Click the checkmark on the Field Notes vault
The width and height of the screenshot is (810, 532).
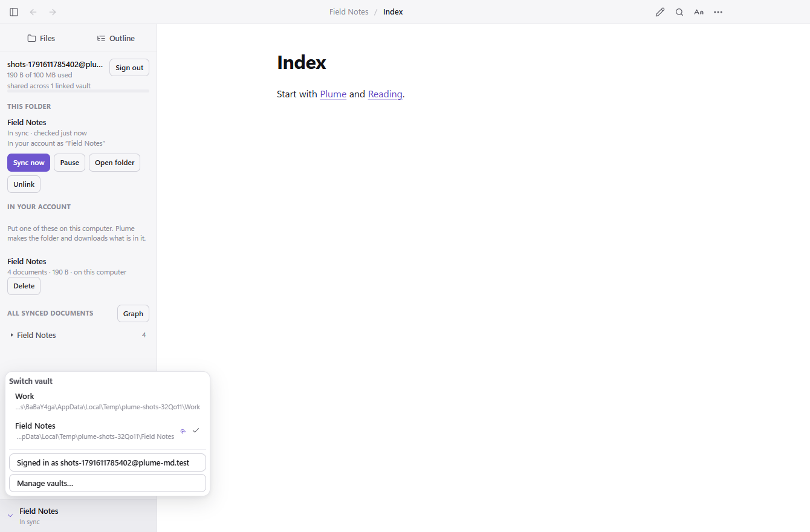coord(196,430)
